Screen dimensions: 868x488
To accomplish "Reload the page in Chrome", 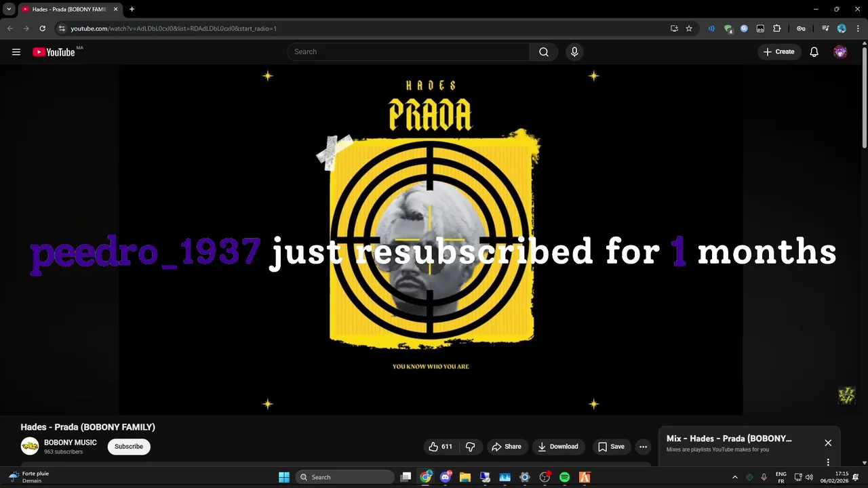I will point(42,28).
